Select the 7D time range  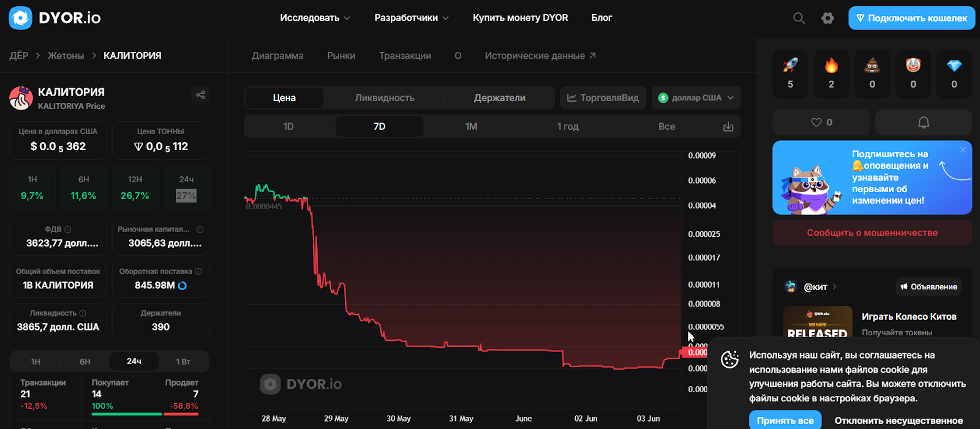pyautogui.click(x=379, y=127)
